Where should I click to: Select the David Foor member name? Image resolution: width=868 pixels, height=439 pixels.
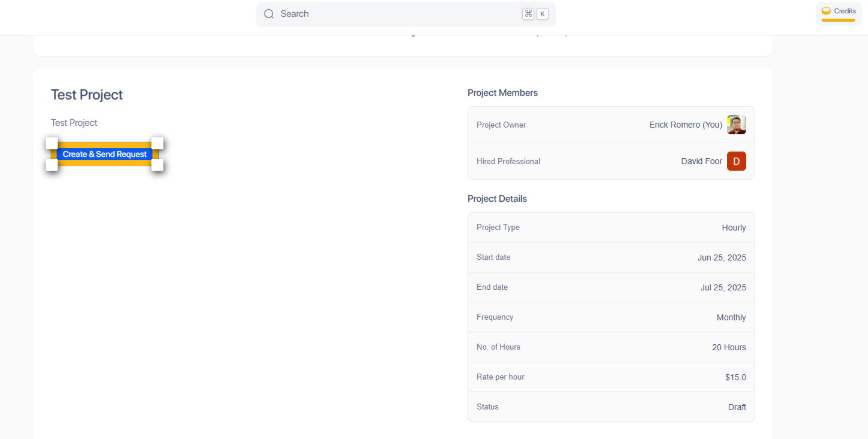click(701, 161)
